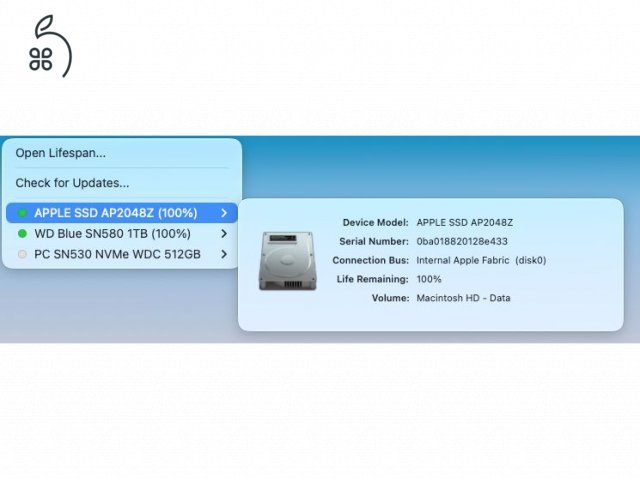Click volume name Macintosh HD - Data
This screenshot has width=640, height=480.
[x=463, y=298]
